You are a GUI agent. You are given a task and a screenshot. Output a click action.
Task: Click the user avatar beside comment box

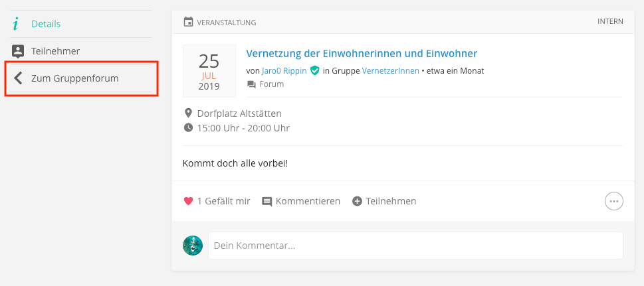[193, 246]
